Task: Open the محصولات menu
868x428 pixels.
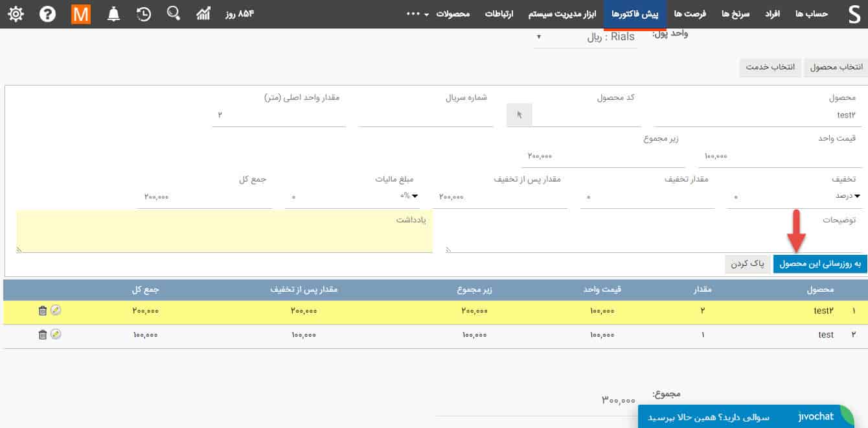Action: click(453, 14)
